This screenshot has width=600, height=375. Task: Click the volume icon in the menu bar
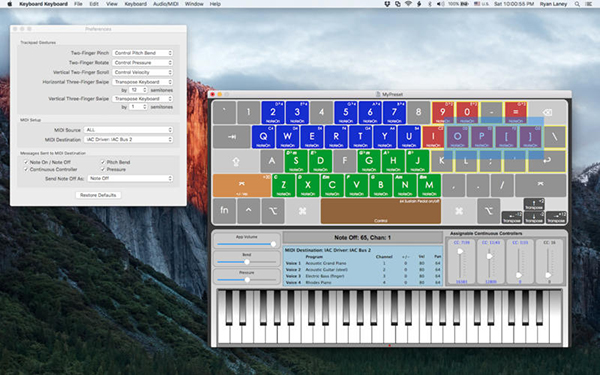pyautogui.click(x=440, y=4)
